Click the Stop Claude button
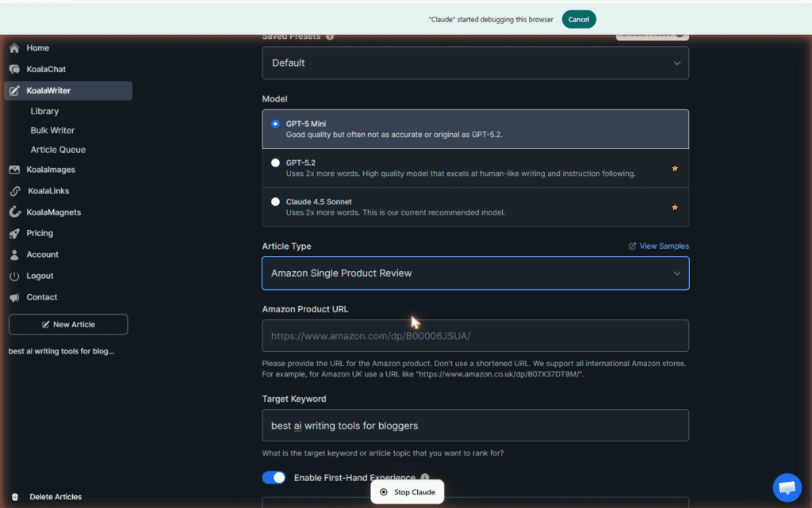Image resolution: width=812 pixels, height=508 pixels. tap(407, 492)
